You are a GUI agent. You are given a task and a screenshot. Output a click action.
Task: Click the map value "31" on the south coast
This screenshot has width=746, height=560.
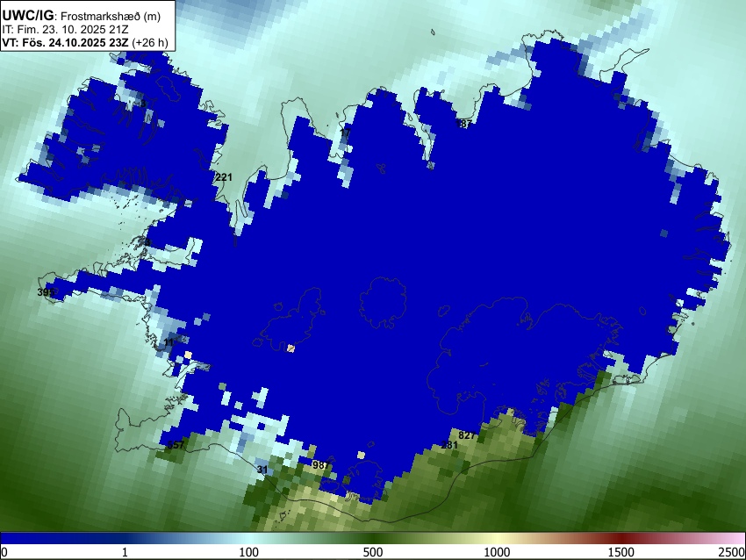click(x=262, y=470)
